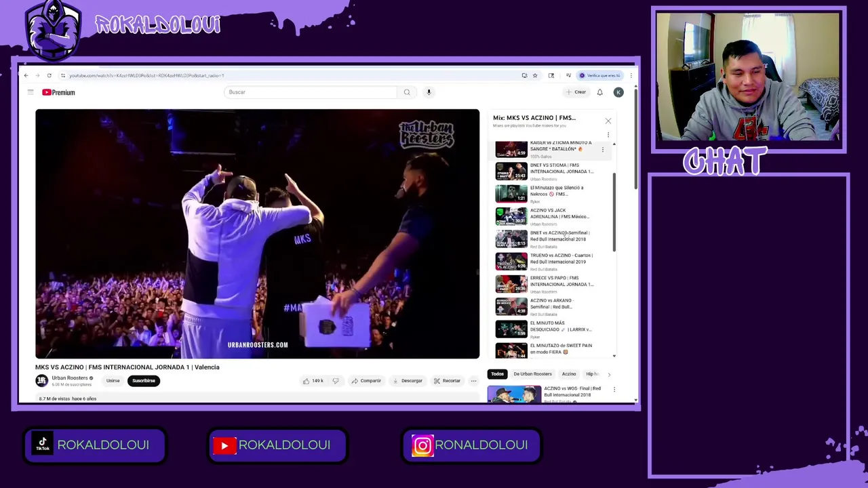Click the Buscar search input field
This screenshot has width=868, height=488.
click(311, 92)
